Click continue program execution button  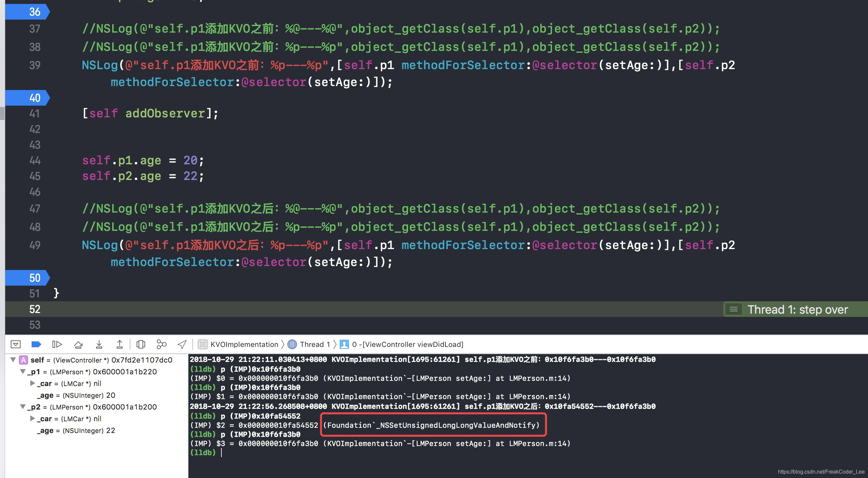coord(57,344)
